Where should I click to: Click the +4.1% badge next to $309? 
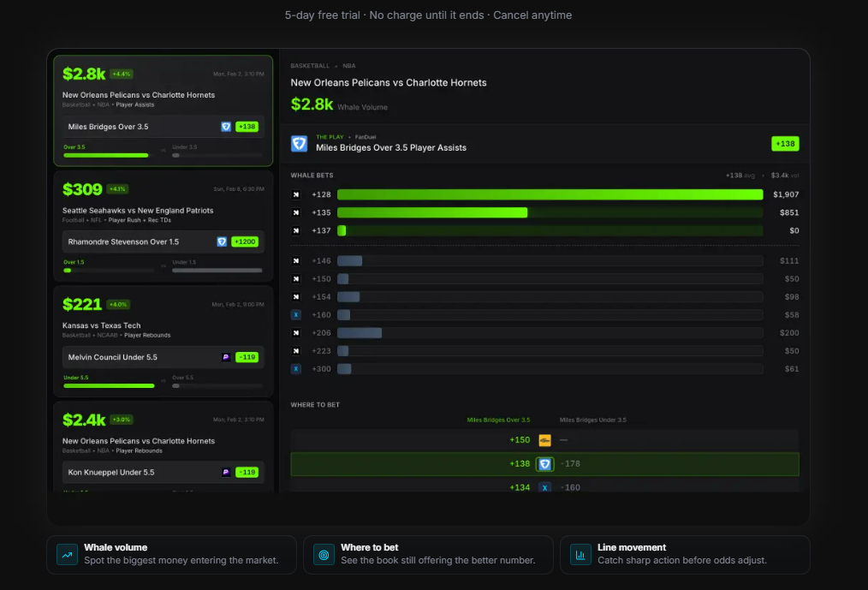point(117,189)
